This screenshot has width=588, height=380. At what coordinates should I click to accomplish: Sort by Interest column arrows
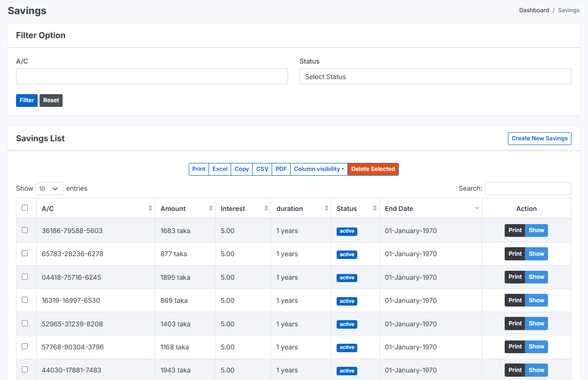(266, 208)
